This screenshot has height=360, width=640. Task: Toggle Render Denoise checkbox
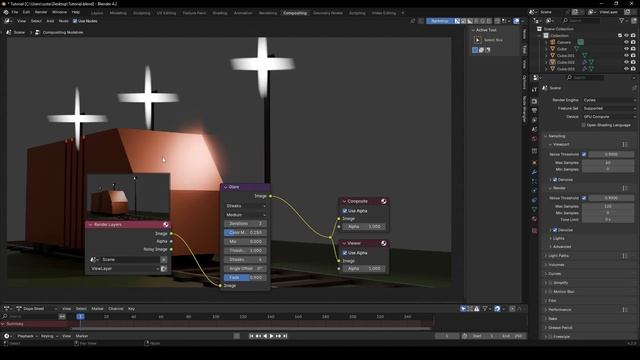tap(555, 230)
